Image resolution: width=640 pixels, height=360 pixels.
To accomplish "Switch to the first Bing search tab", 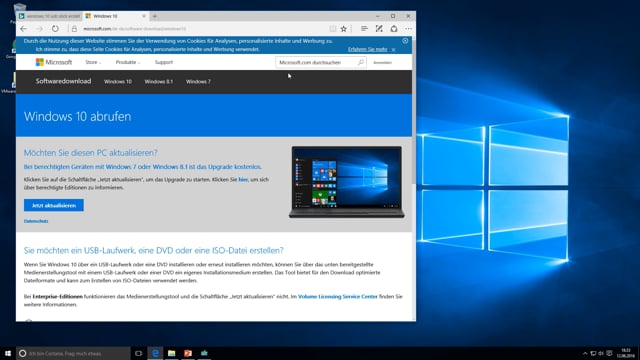I will 49,16.
